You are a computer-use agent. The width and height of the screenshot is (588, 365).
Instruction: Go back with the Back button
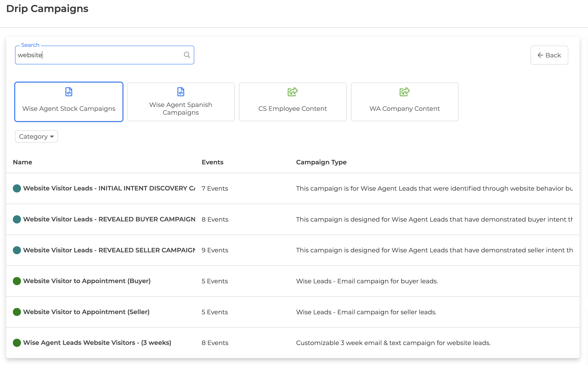click(x=549, y=55)
